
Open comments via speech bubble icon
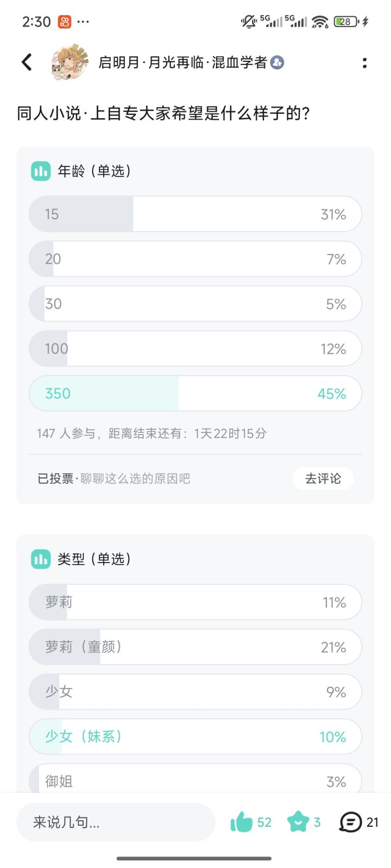coord(350,822)
